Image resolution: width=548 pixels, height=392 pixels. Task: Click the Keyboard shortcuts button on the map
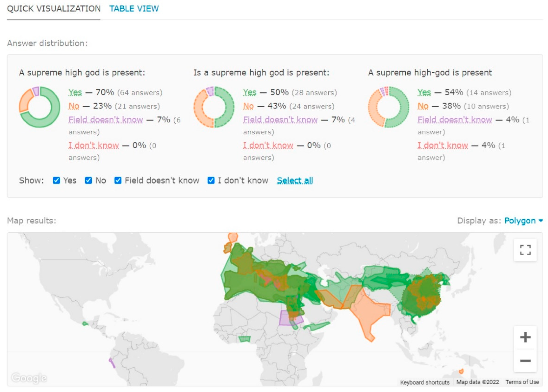click(x=425, y=382)
